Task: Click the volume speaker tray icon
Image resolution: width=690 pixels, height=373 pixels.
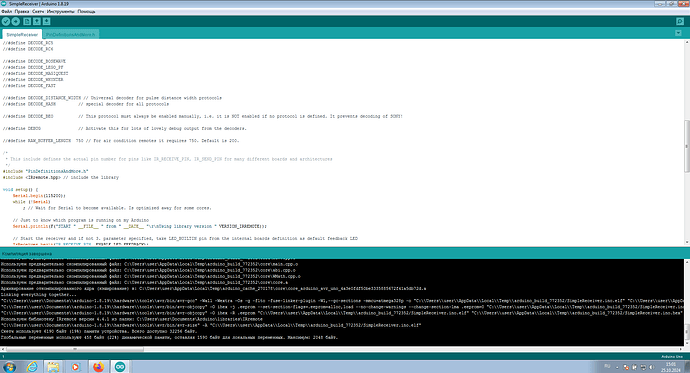Action: 652,367
